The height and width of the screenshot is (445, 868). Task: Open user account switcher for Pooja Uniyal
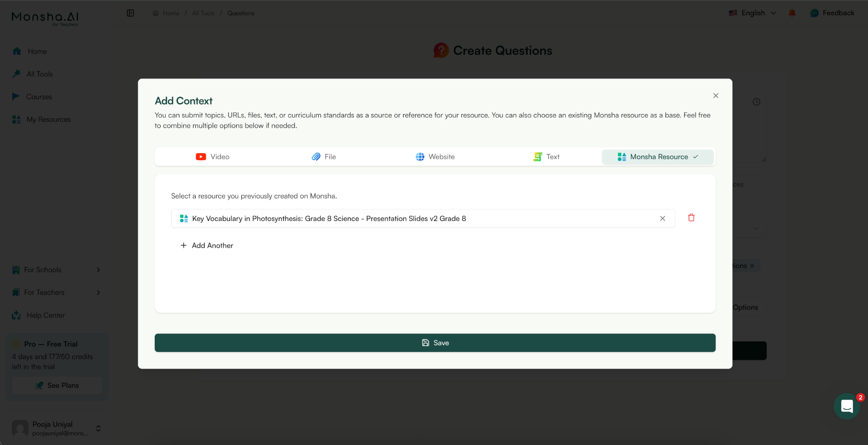pos(98,428)
